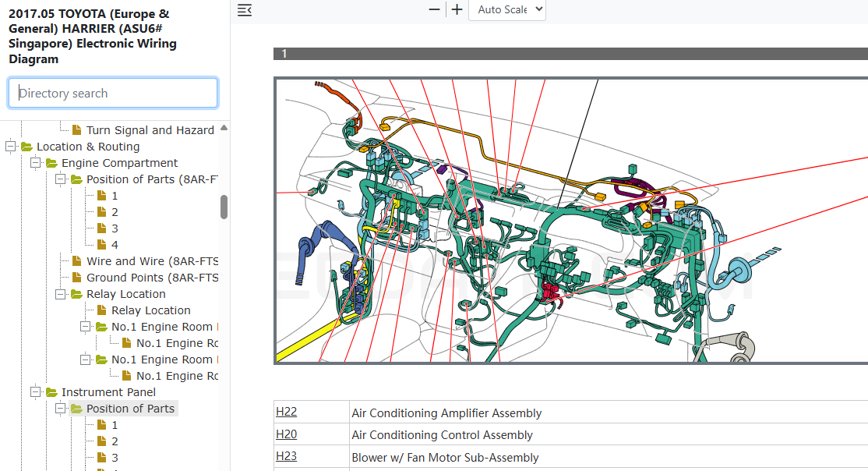Screen dimensions: 868x471
Task: Open Wire and Wire (8AR-FTS page
Action: click(x=152, y=261)
